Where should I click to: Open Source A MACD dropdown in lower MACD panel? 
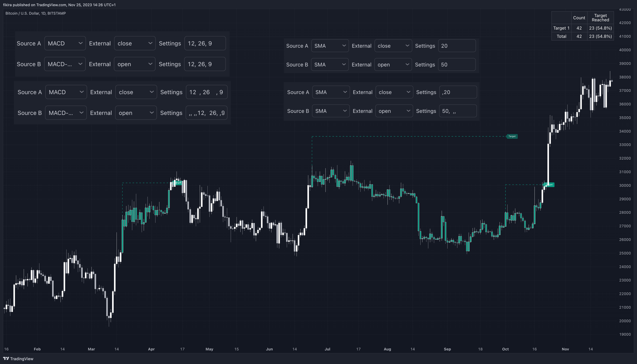(x=66, y=92)
